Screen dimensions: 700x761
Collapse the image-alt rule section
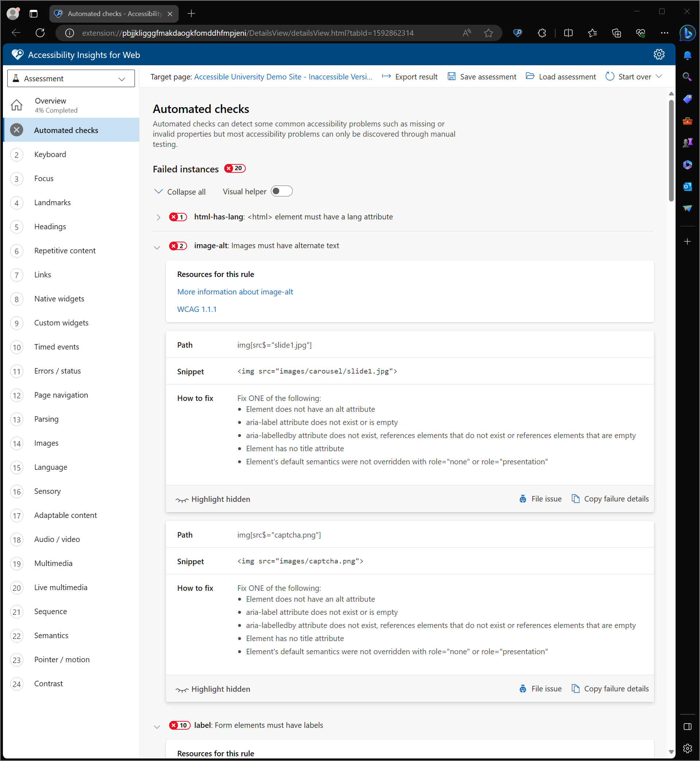pos(157,246)
